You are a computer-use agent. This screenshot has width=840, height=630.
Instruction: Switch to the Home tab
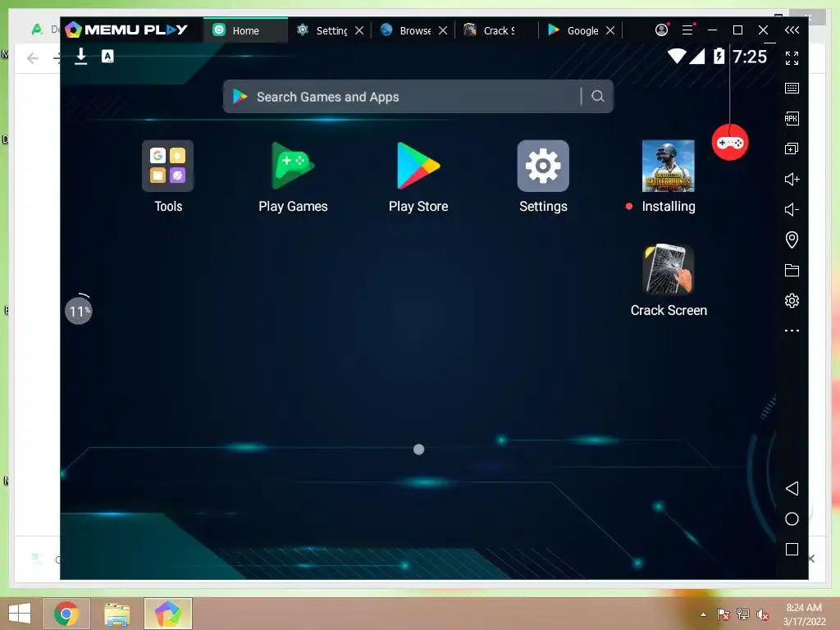[x=245, y=30]
